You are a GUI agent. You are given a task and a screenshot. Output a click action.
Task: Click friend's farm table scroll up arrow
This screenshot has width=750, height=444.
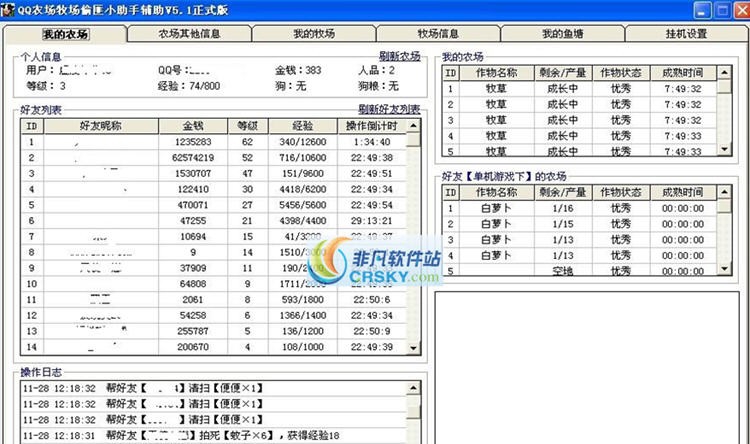725,192
